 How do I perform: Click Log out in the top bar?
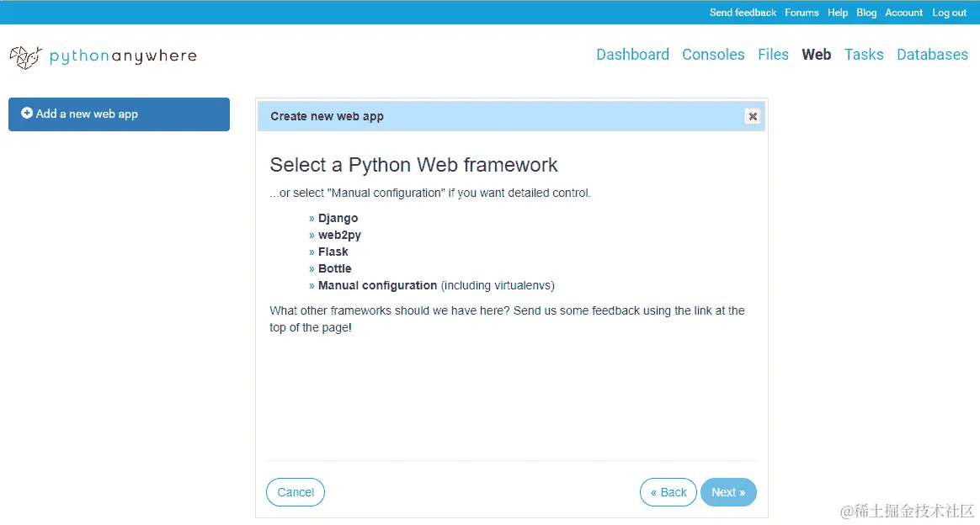coord(949,13)
